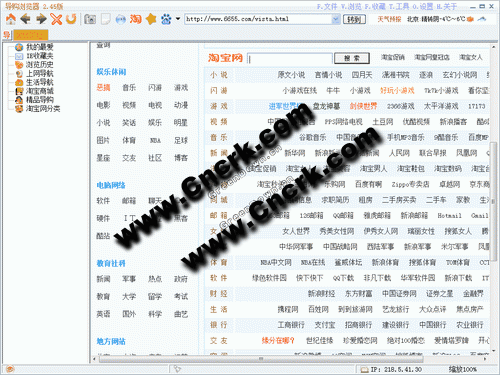Click the URL address field
The height and width of the screenshot is (375, 500).
point(259,19)
